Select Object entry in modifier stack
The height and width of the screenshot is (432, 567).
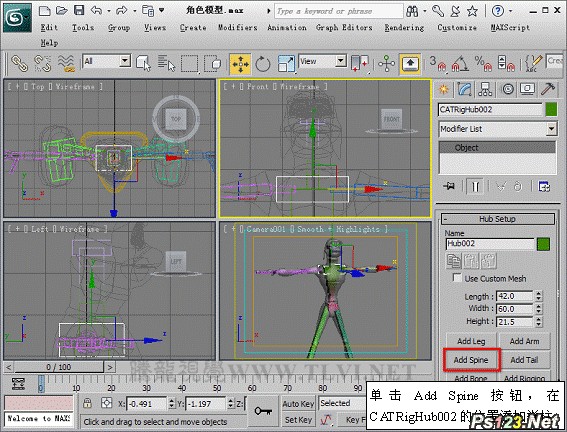coord(498,147)
